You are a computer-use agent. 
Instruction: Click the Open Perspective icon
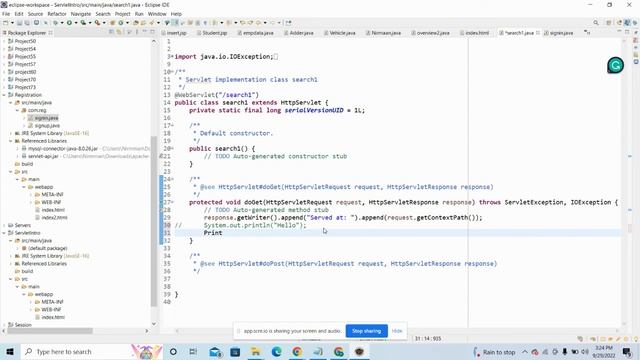tap(609, 23)
